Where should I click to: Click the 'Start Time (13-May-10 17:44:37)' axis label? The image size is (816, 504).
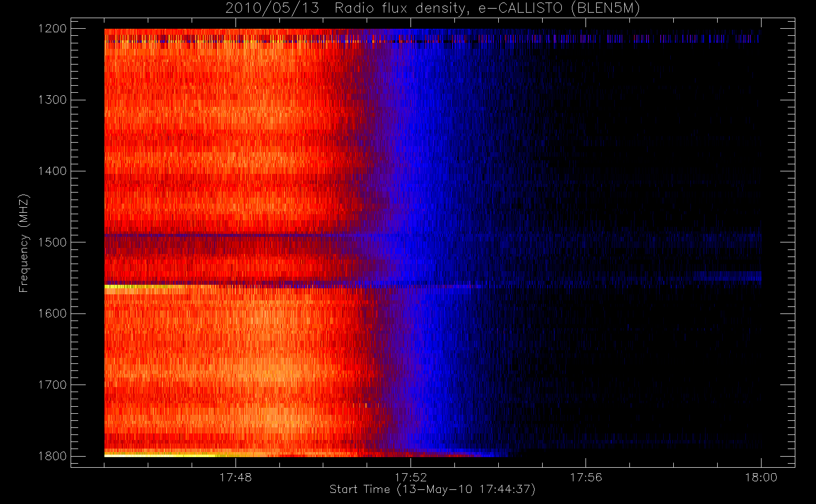[x=432, y=489]
